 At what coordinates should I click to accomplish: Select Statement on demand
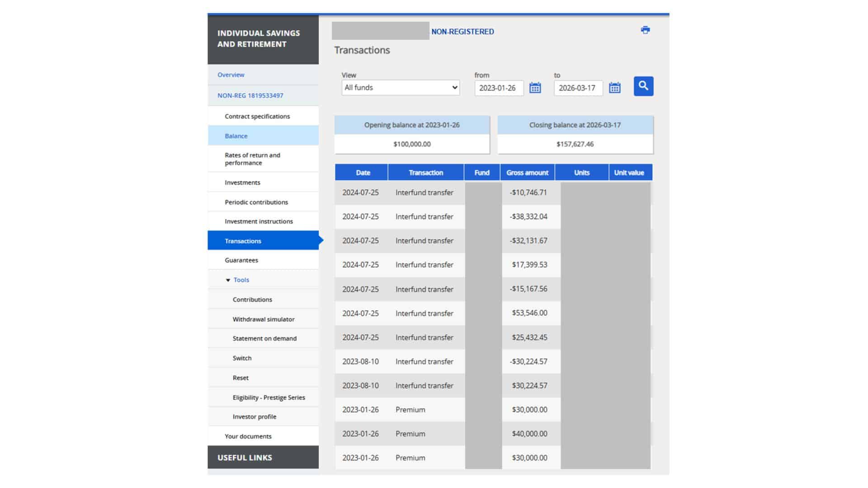[x=264, y=338]
